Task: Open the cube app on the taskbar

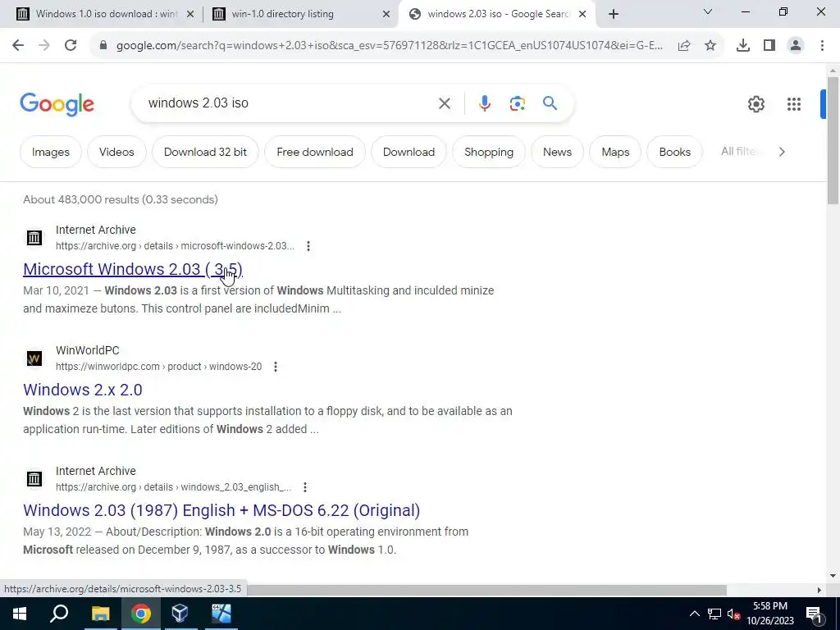Action: [x=180, y=614]
